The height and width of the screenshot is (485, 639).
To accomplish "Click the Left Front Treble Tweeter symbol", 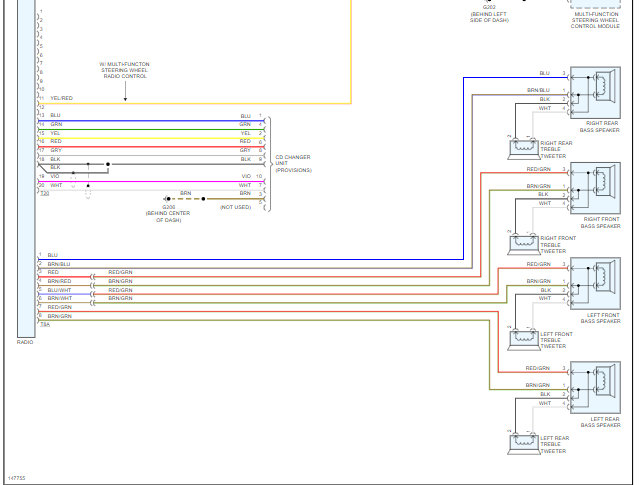I will click(x=523, y=339).
